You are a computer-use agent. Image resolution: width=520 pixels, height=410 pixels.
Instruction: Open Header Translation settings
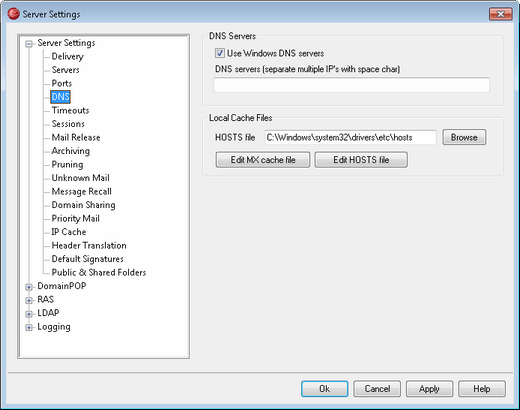[89, 245]
